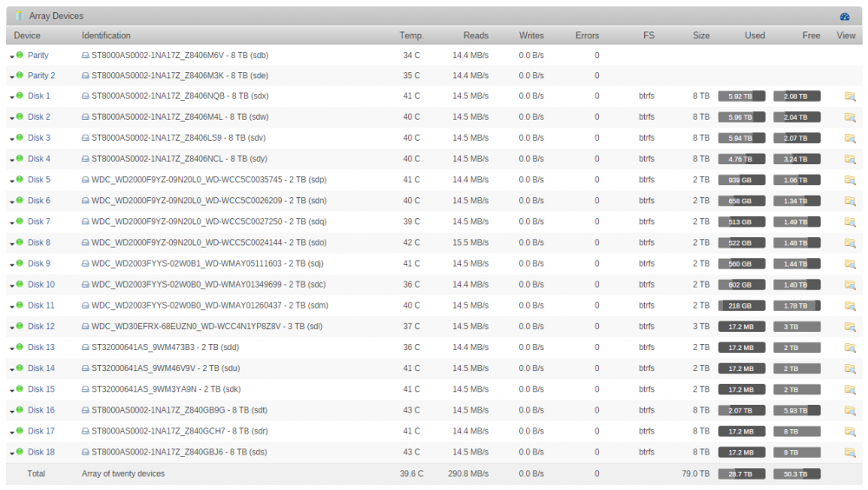Browse Disk 2 contents via folder icon
868x490 pixels.
click(x=850, y=117)
